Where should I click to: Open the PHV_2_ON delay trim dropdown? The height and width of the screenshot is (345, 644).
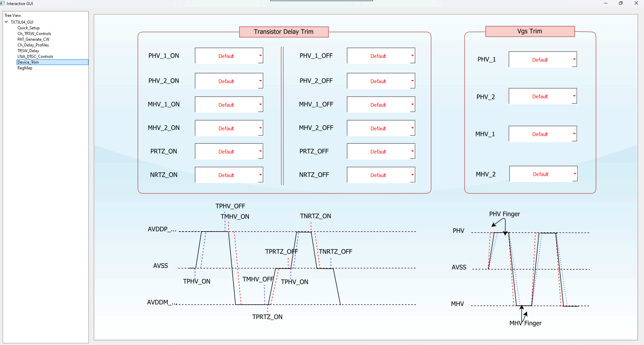point(229,81)
